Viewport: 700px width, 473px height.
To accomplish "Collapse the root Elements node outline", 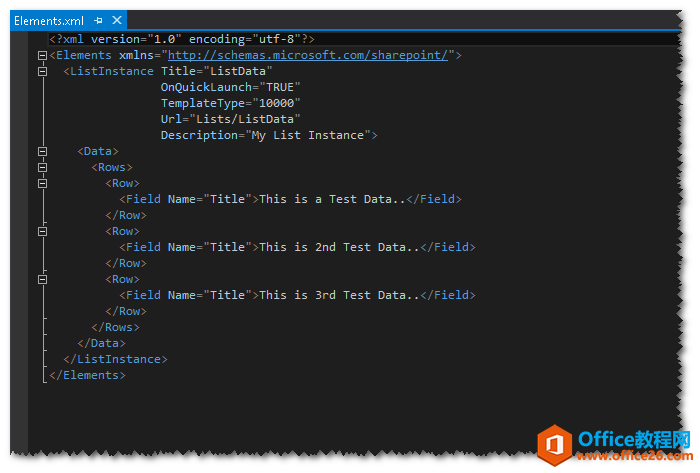I will pos(42,55).
